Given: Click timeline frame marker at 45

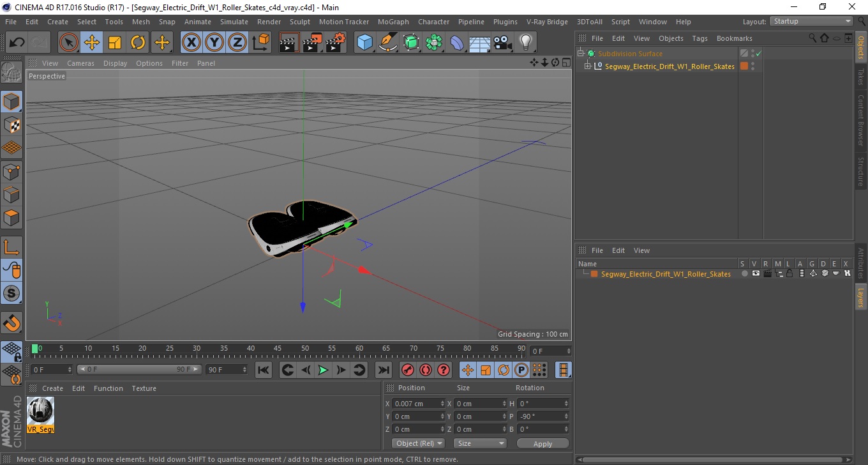Looking at the screenshot, I should [x=278, y=349].
